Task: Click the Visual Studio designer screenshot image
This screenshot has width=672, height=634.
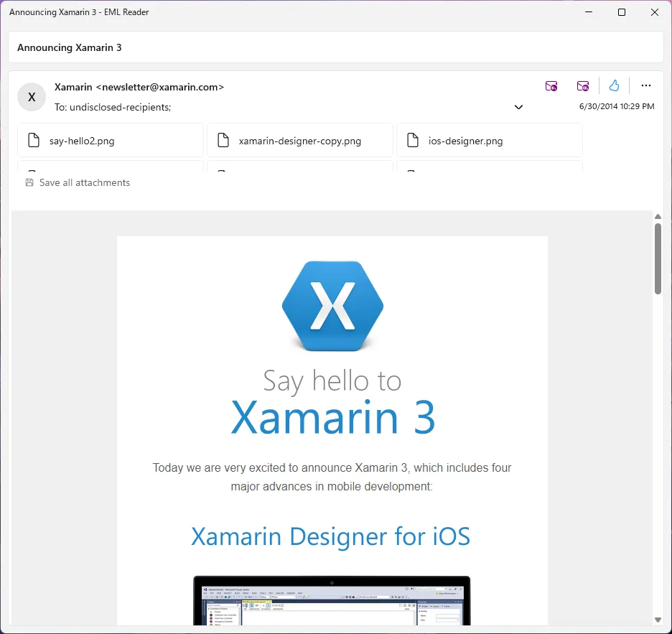Action: click(x=332, y=600)
